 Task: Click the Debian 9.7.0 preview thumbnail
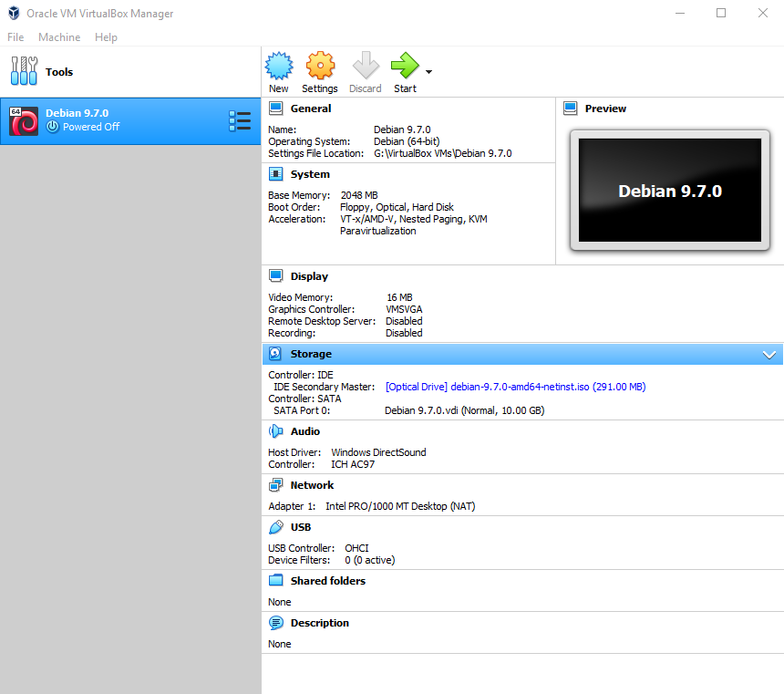(x=669, y=190)
